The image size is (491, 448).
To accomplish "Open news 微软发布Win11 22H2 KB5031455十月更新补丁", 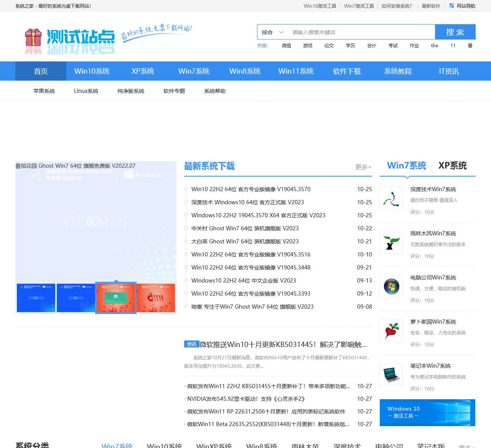I will point(269,386).
